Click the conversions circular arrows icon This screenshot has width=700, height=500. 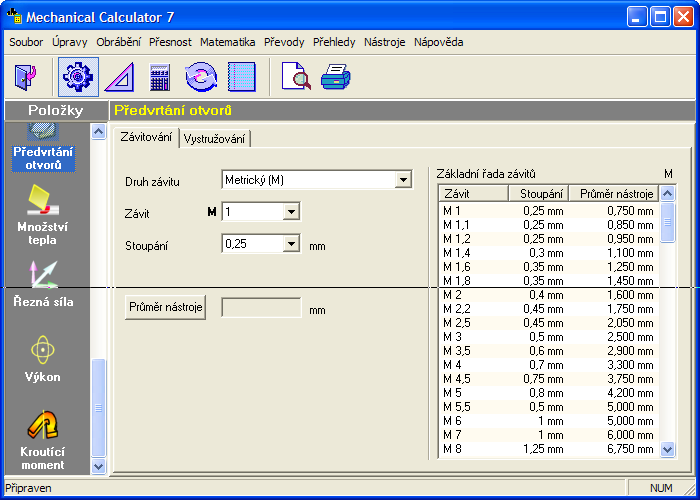coord(201,77)
